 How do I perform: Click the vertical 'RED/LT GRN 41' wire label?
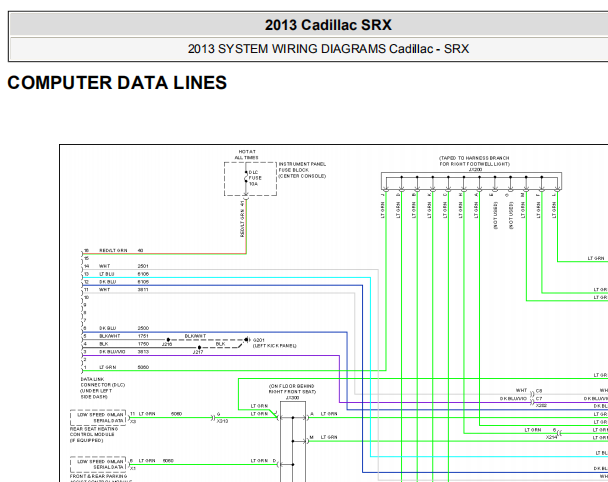(x=242, y=219)
